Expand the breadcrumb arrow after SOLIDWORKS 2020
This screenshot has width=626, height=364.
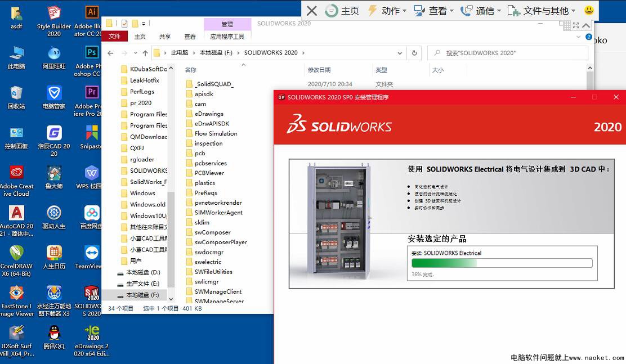[x=303, y=53]
